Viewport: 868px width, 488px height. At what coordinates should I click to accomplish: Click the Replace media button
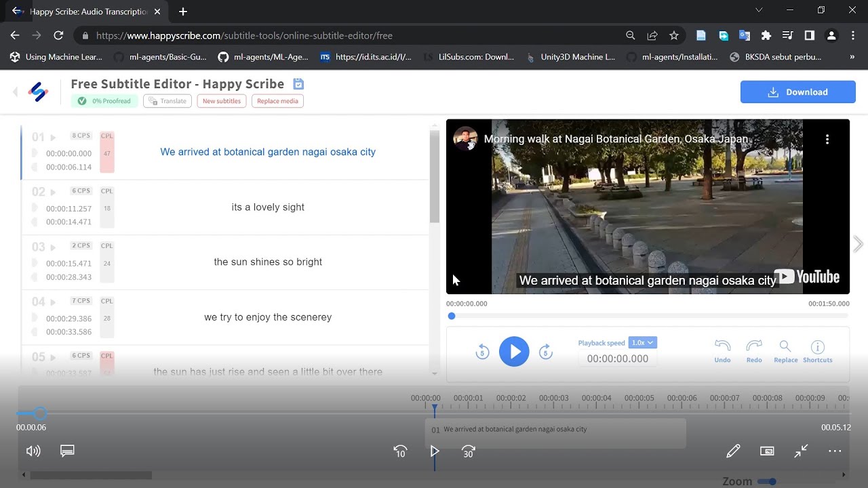pos(277,101)
